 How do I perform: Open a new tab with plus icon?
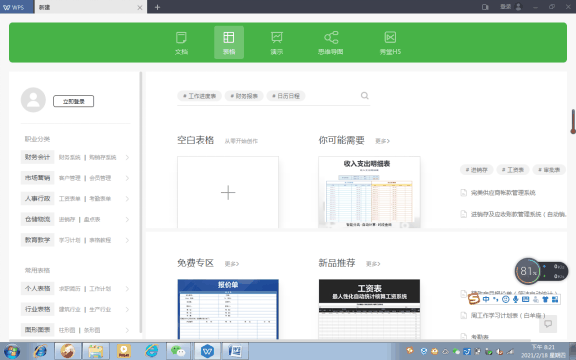(x=157, y=7)
